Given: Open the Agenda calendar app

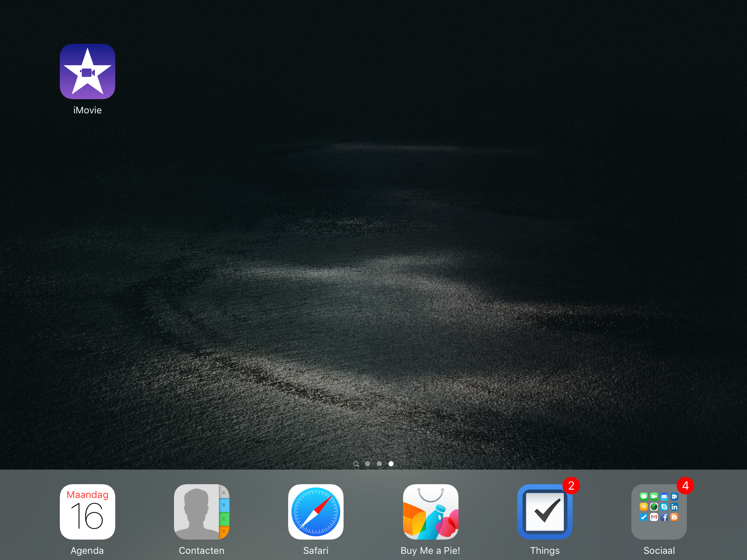Looking at the screenshot, I should [87, 512].
